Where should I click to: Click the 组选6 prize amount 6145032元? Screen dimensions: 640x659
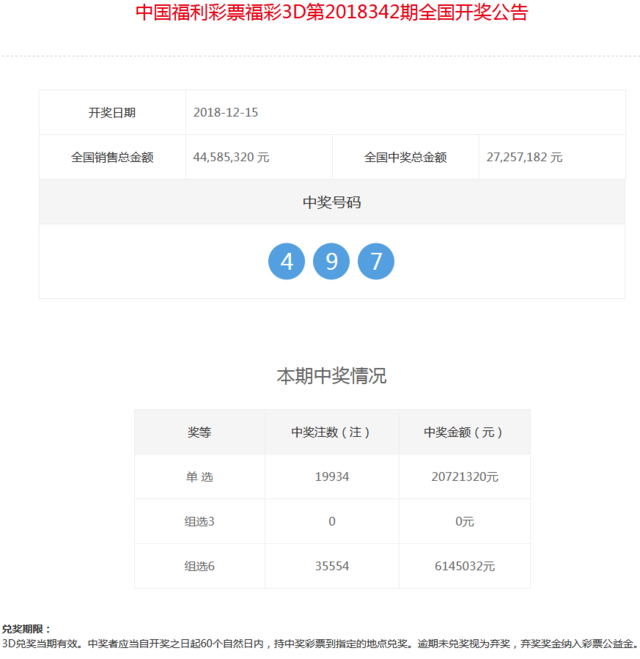pos(465,566)
